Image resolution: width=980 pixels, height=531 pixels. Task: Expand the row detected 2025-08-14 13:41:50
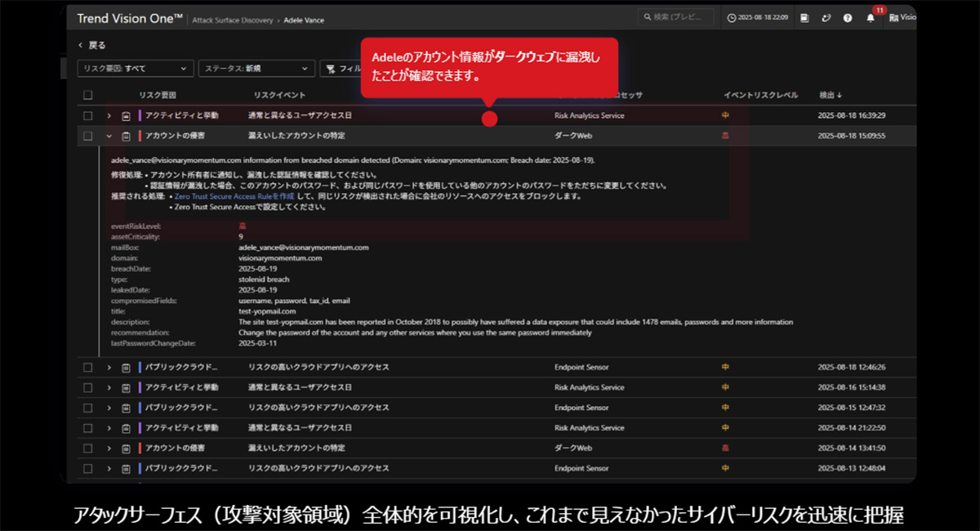109,448
